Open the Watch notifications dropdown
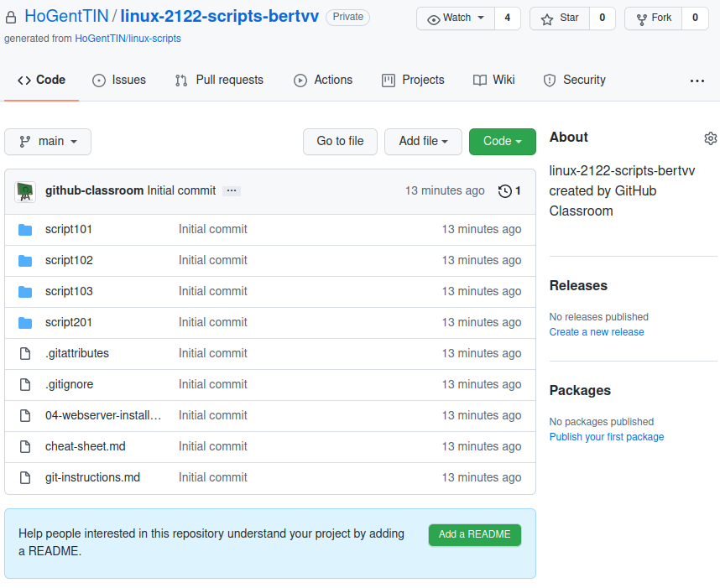 pos(456,18)
